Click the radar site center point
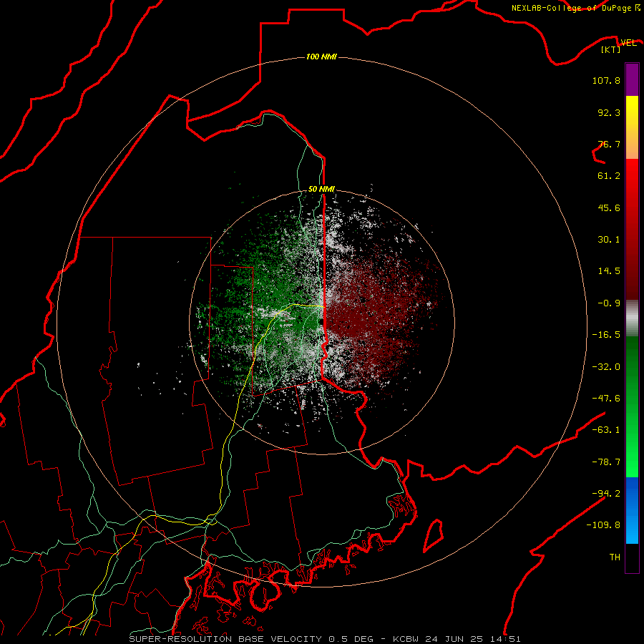 pos(321,321)
